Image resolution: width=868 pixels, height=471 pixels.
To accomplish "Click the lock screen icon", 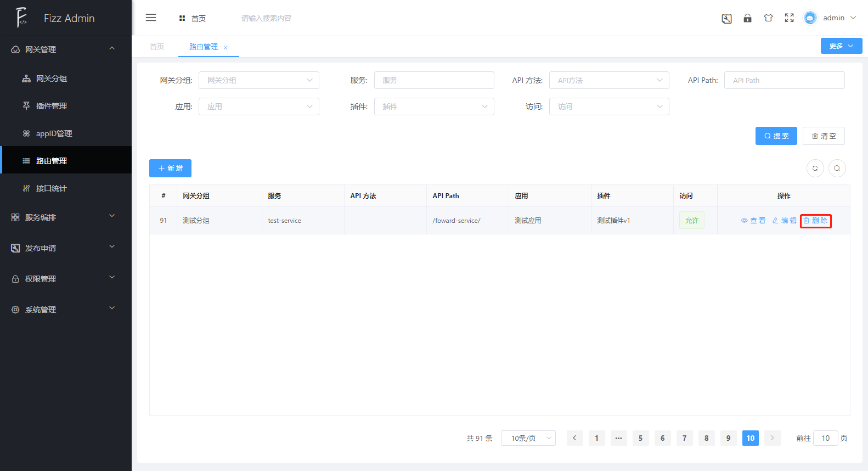I will pyautogui.click(x=747, y=18).
